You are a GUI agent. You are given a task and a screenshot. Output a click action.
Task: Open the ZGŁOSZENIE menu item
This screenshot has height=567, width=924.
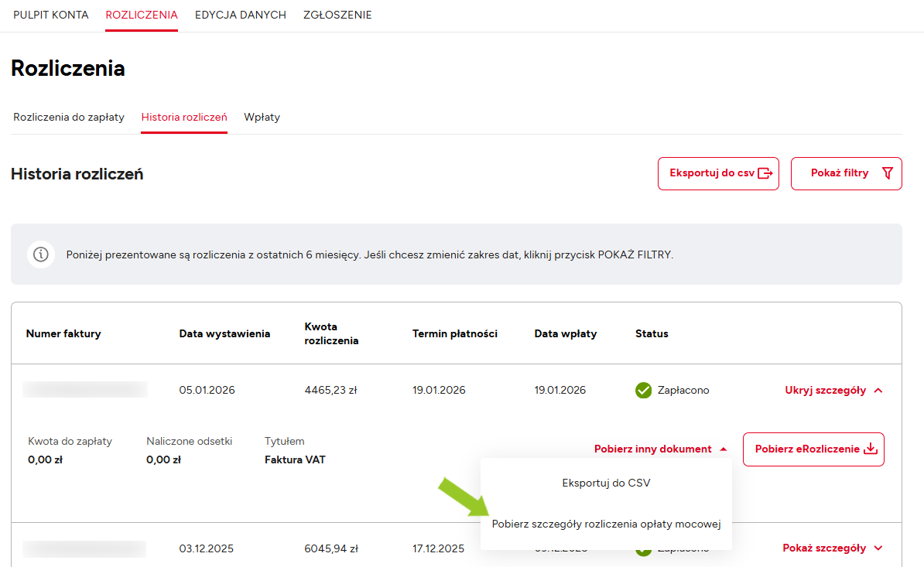click(x=337, y=15)
